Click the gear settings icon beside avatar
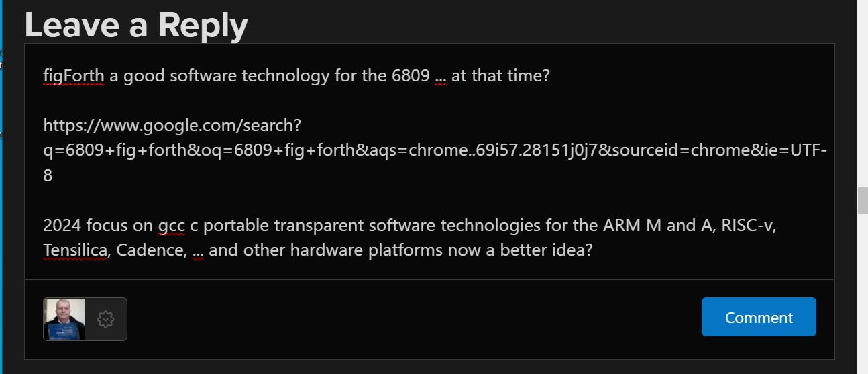The width and height of the screenshot is (868, 374). click(x=106, y=319)
